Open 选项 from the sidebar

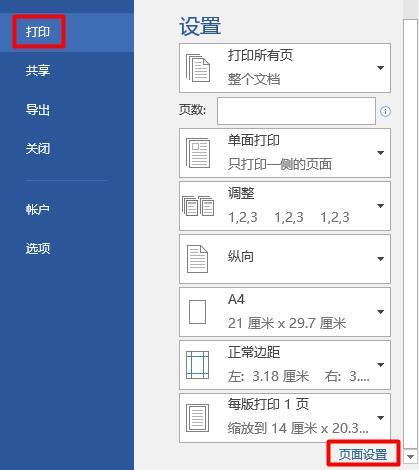tap(38, 248)
